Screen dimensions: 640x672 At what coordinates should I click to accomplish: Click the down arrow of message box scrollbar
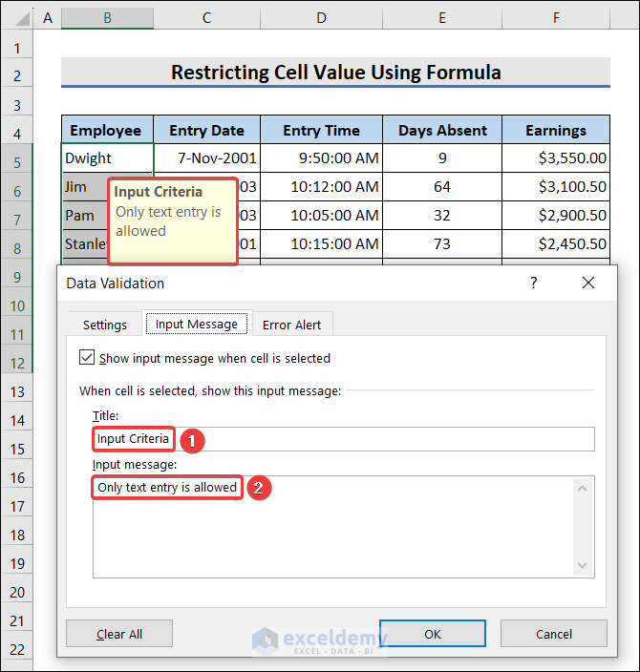tap(582, 565)
